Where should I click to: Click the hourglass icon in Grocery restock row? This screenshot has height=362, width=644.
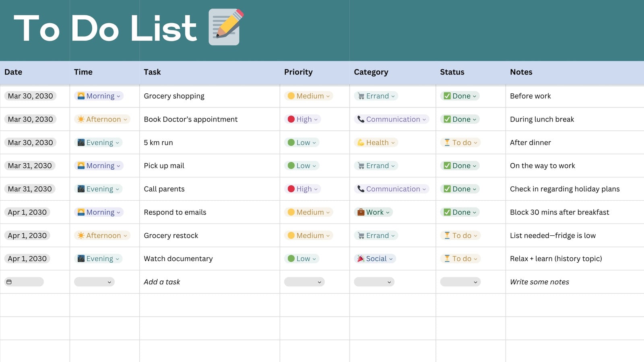tap(447, 235)
